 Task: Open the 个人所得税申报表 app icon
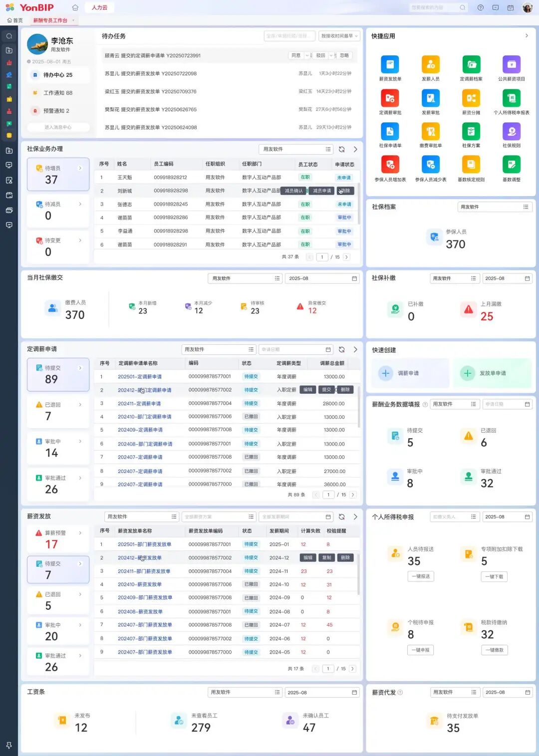click(x=511, y=98)
